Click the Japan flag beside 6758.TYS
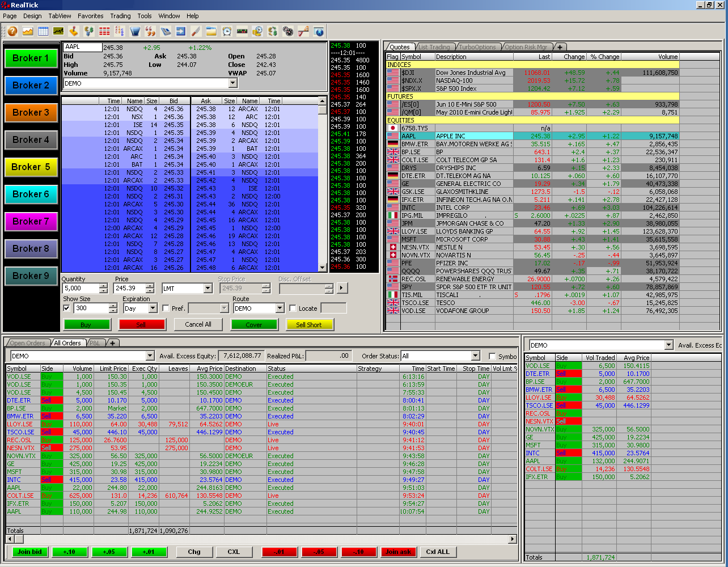The width and height of the screenshot is (728, 567). (x=392, y=128)
